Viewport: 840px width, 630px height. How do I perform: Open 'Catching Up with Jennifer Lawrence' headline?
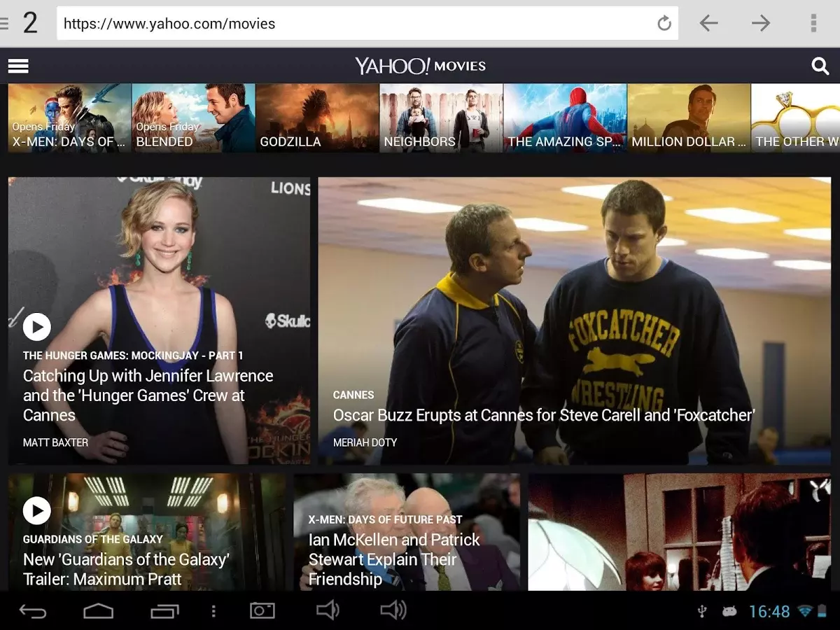tap(148, 395)
